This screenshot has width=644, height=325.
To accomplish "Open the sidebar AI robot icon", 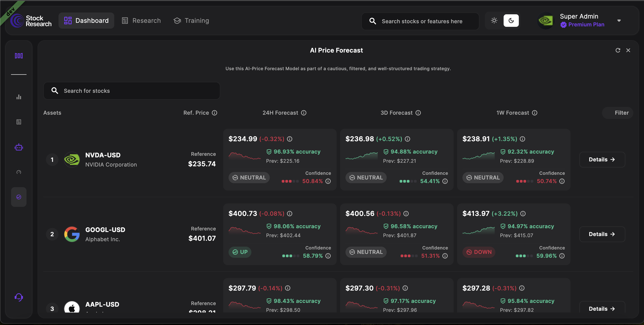I will click(19, 147).
